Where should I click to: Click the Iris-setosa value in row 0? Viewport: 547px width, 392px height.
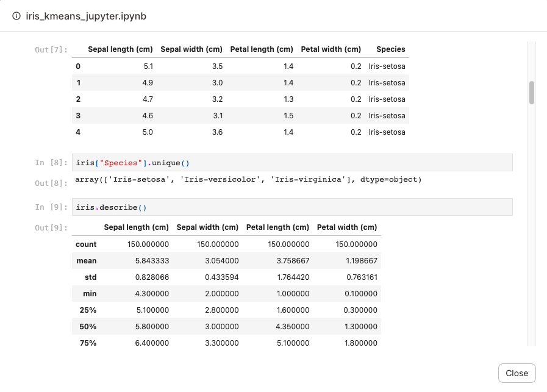[387, 66]
